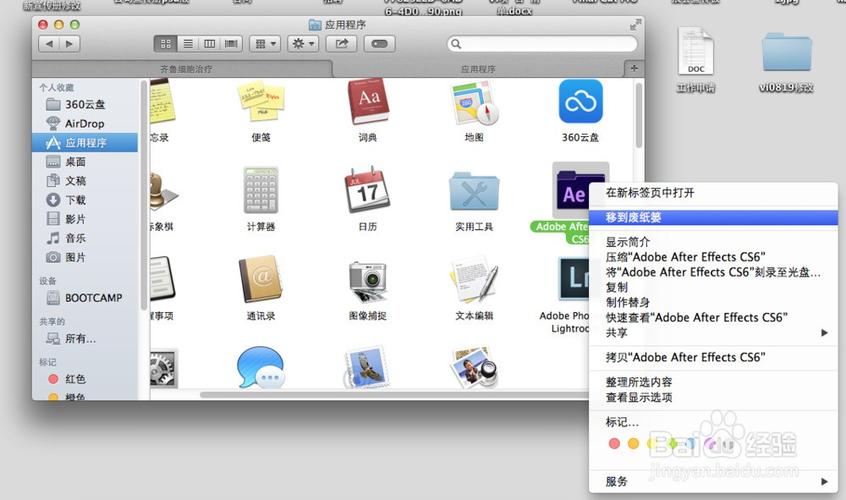The height and width of the screenshot is (500, 846).
Task: Choose 制作替身 from context menu
Action: click(713, 302)
